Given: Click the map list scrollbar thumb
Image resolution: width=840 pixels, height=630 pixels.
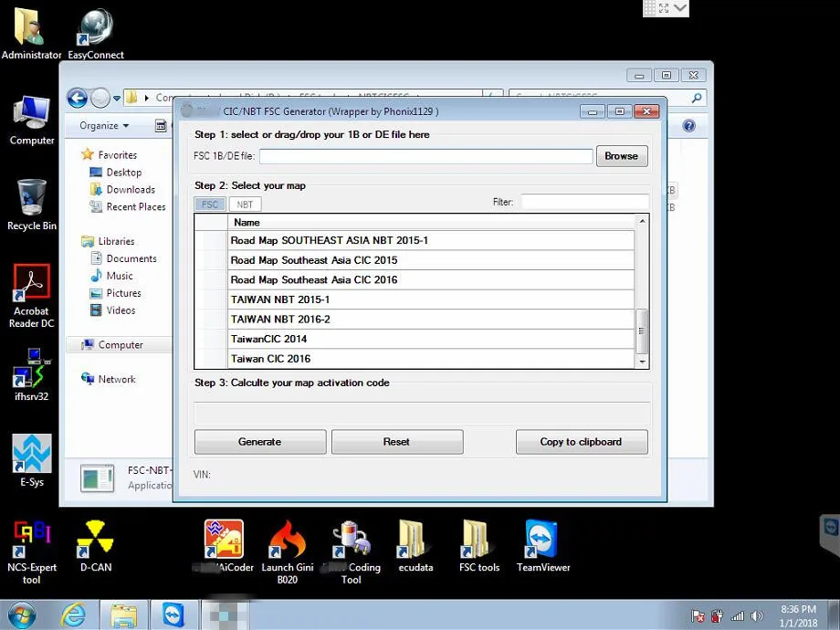Looking at the screenshot, I should pyautogui.click(x=642, y=331).
